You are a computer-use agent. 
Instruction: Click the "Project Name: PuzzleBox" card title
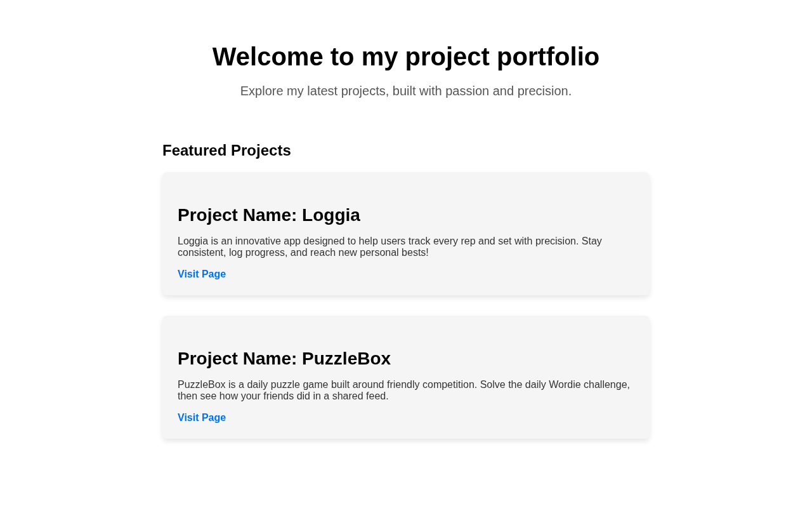click(284, 359)
